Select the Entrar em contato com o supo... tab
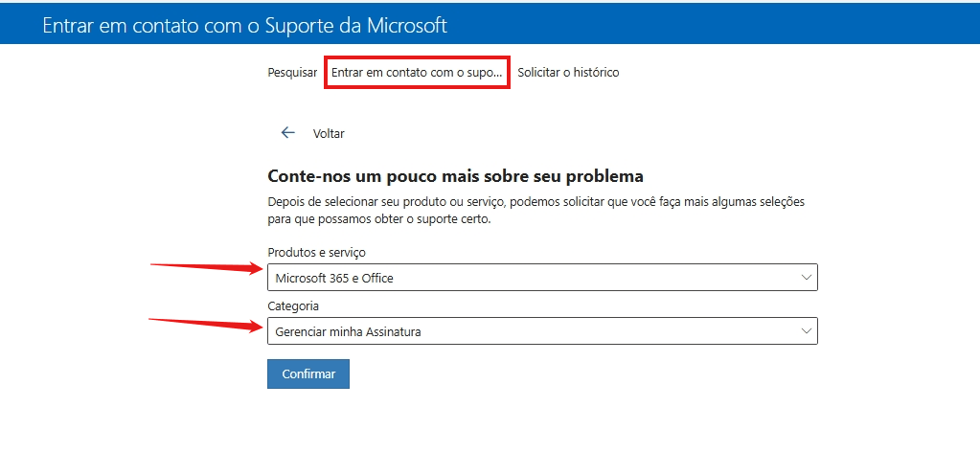This screenshot has height=475, width=980. (x=417, y=73)
